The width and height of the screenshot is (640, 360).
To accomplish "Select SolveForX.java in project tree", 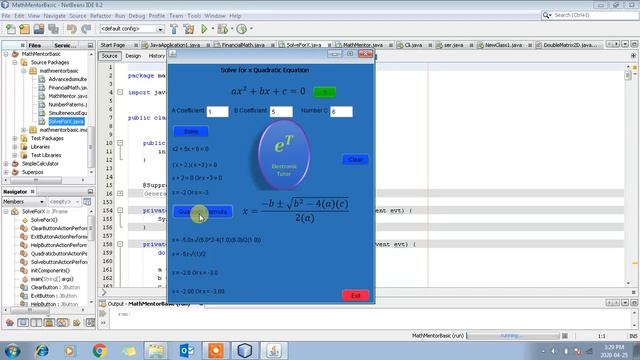I will tap(66, 122).
